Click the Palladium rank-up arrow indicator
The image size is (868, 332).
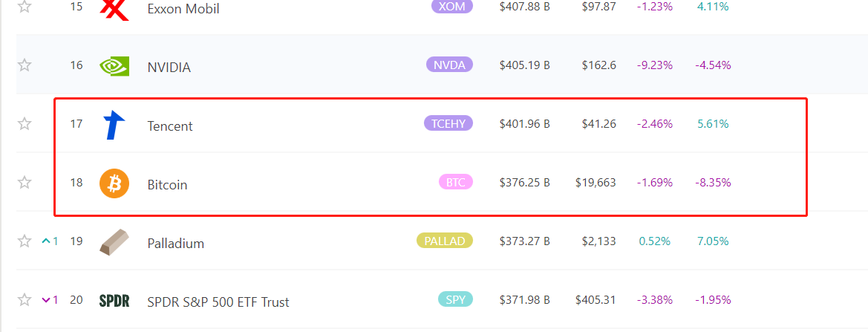[x=46, y=241]
